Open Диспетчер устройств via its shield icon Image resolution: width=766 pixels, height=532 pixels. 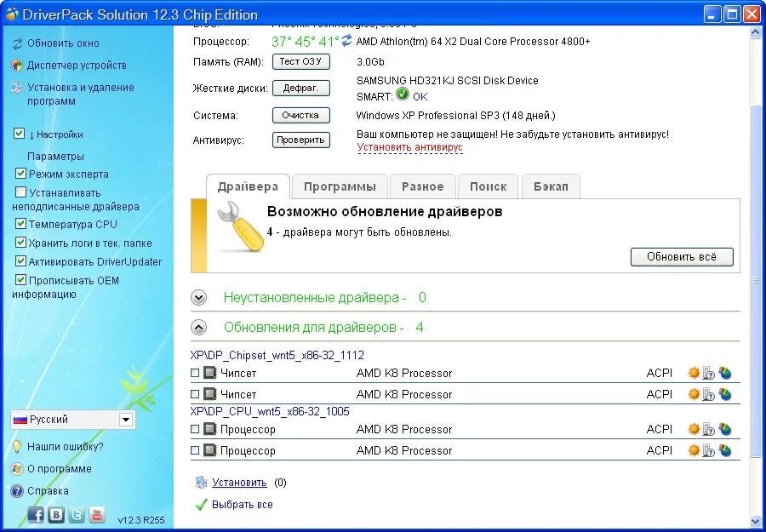click(17, 66)
